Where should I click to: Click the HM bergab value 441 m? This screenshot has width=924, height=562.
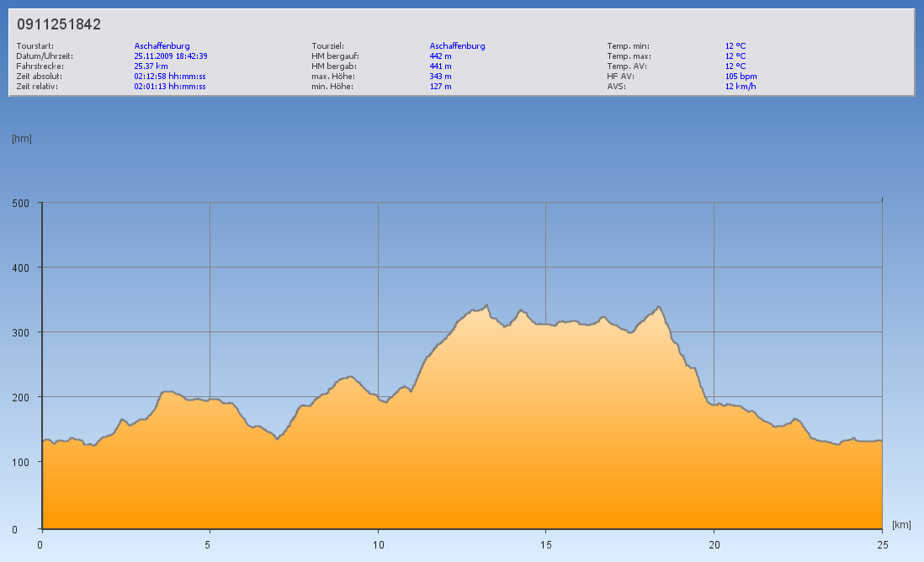pos(441,66)
